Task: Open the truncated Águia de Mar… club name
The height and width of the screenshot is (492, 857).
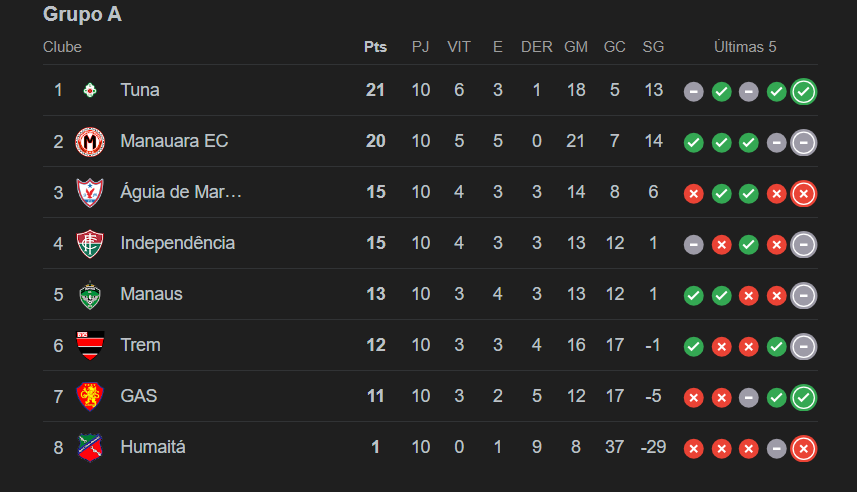Action: point(181,192)
